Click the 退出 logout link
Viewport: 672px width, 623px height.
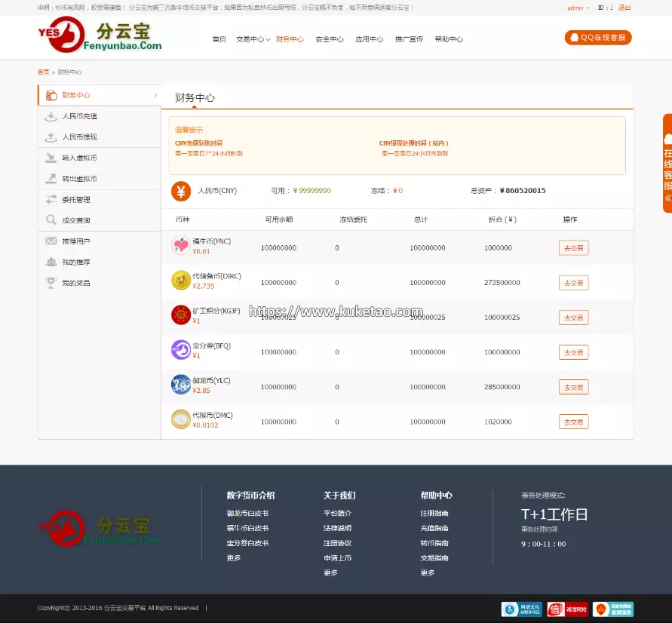click(624, 8)
